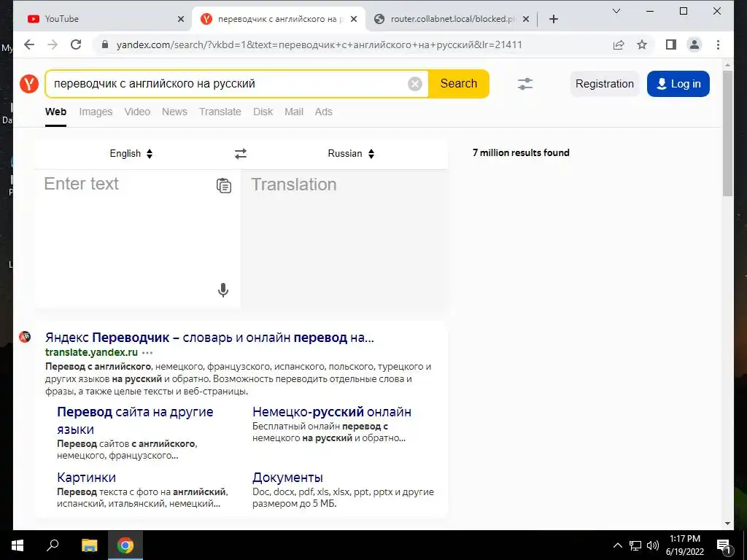Open the Яндекс Переводчик result link
747x560 pixels.
coord(209,338)
